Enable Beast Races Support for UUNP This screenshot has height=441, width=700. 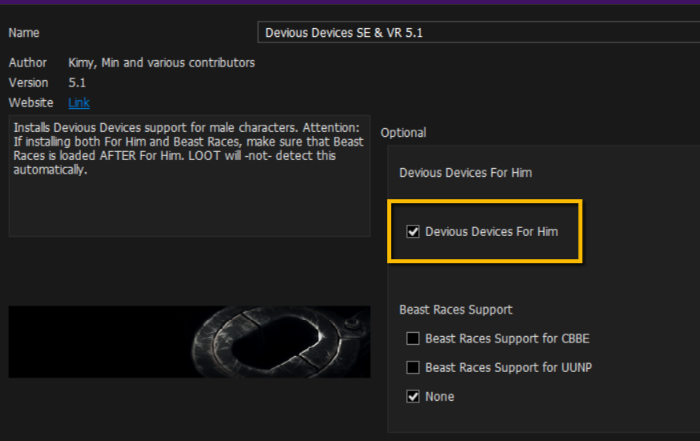[413, 367]
